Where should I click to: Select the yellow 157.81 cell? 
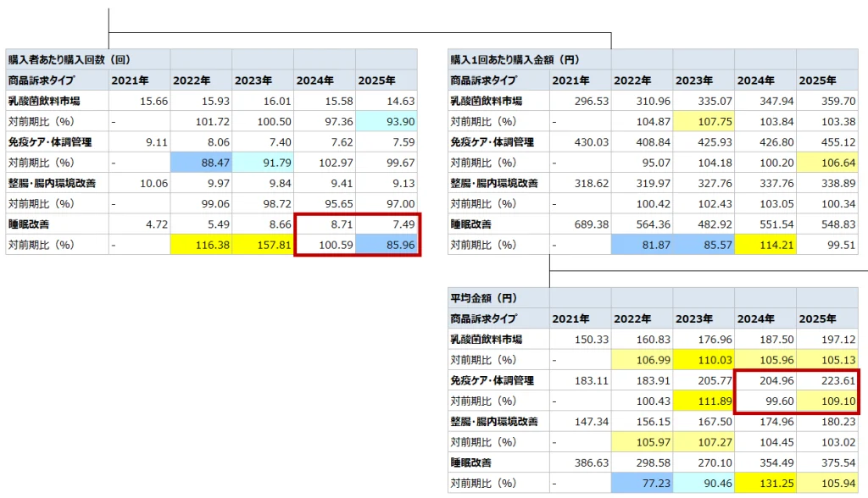tap(263, 244)
